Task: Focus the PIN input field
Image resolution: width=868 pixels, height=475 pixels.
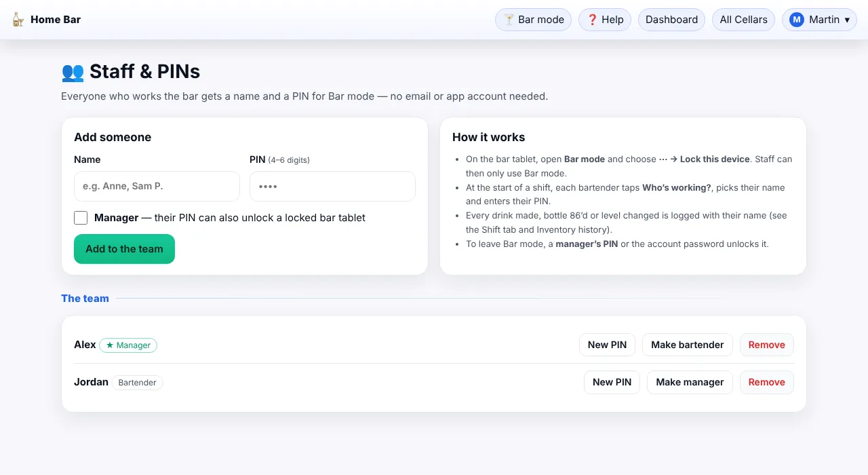Action: [x=332, y=186]
